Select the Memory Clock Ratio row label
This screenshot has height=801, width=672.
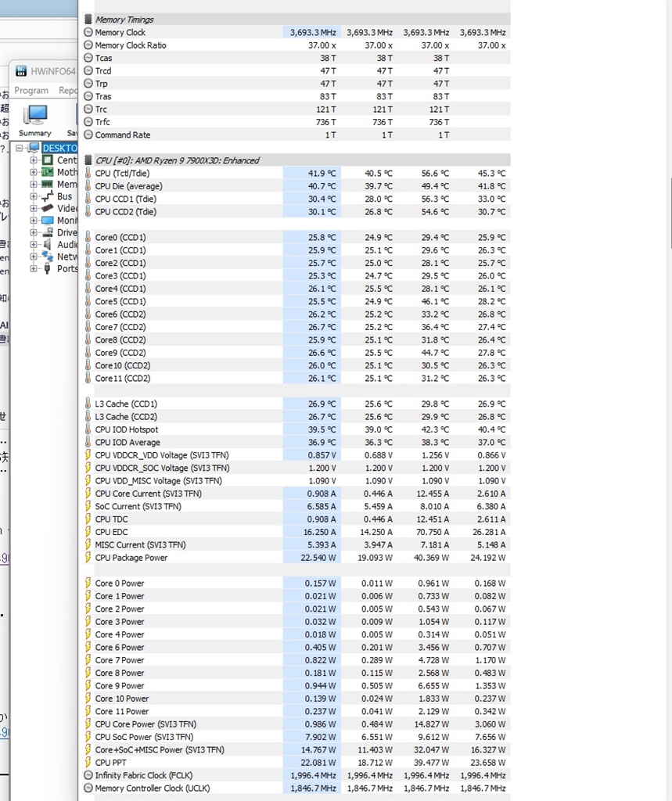(x=131, y=45)
